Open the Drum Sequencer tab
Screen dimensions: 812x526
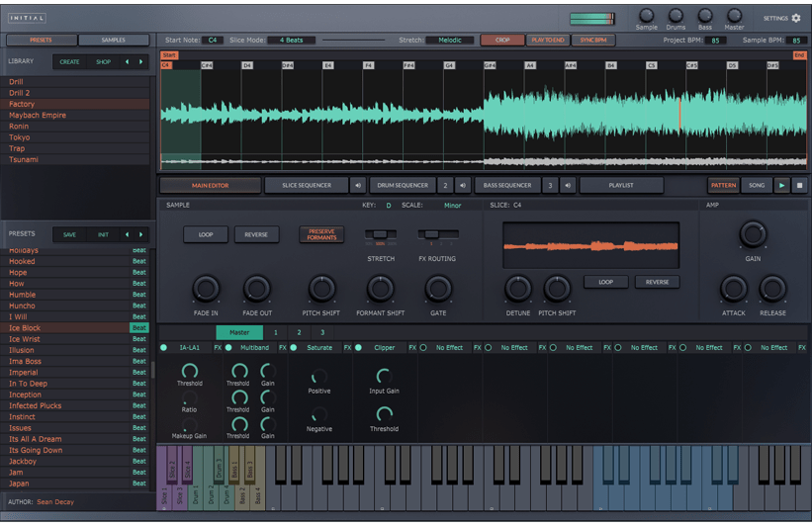pos(403,185)
